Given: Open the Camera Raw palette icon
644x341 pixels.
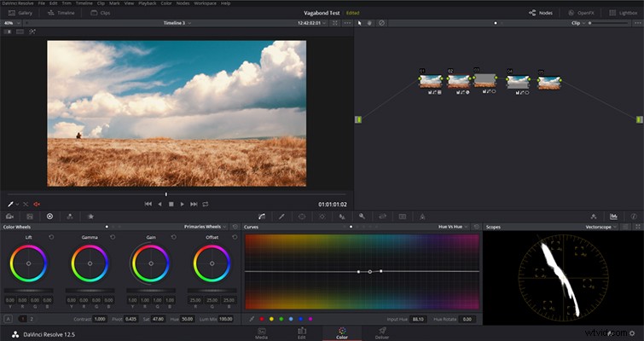Looking at the screenshot, I should (10, 217).
